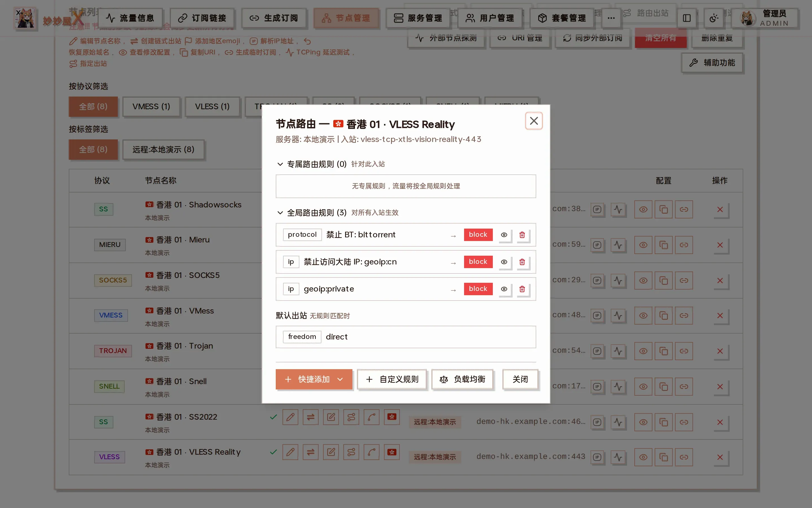
Task: Click the 删除重复 button
Action: click(717, 38)
